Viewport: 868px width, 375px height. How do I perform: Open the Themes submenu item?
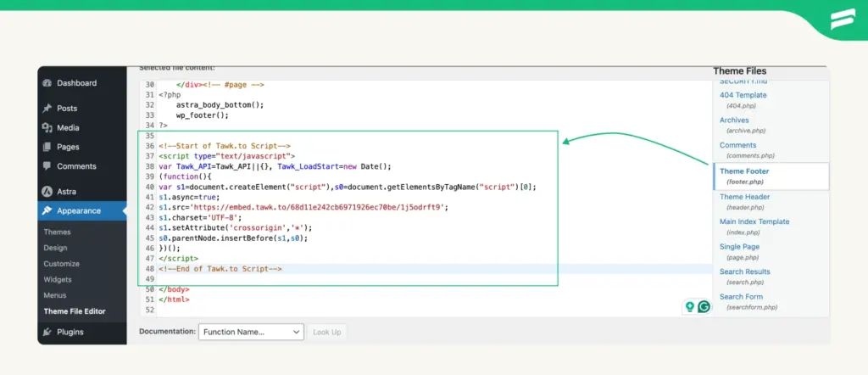[x=57, y=232]
